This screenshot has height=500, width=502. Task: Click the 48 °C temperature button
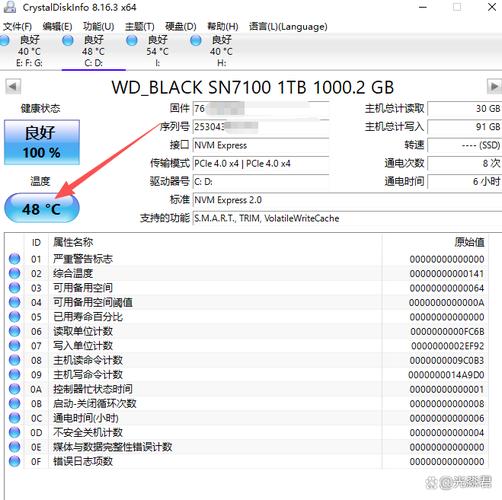42,208
